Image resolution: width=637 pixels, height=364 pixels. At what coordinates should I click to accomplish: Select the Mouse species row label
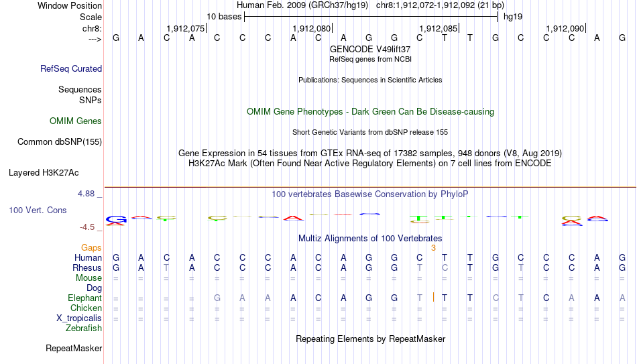89,278
